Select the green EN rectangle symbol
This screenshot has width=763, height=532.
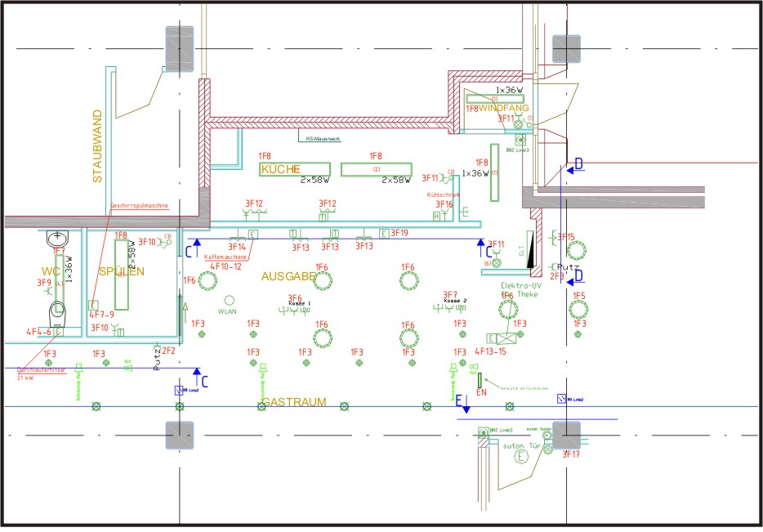point(480,380)
